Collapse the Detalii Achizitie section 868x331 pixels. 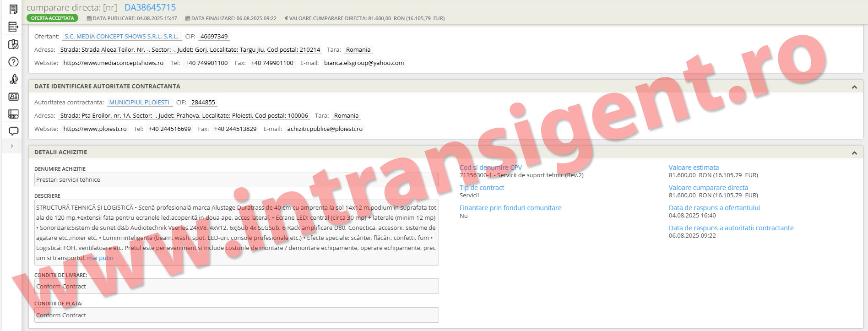point(854,153)
